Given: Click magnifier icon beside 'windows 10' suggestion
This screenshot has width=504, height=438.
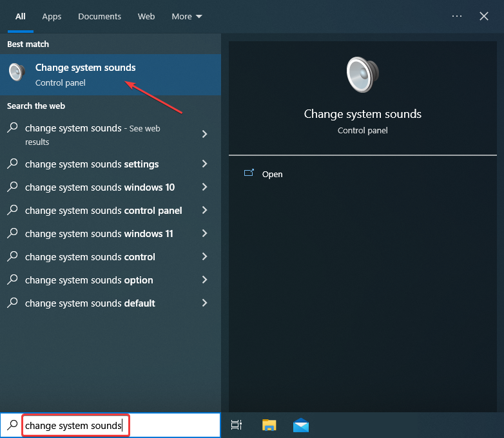Looking at the screenshot, I should [x=12, y=186].
